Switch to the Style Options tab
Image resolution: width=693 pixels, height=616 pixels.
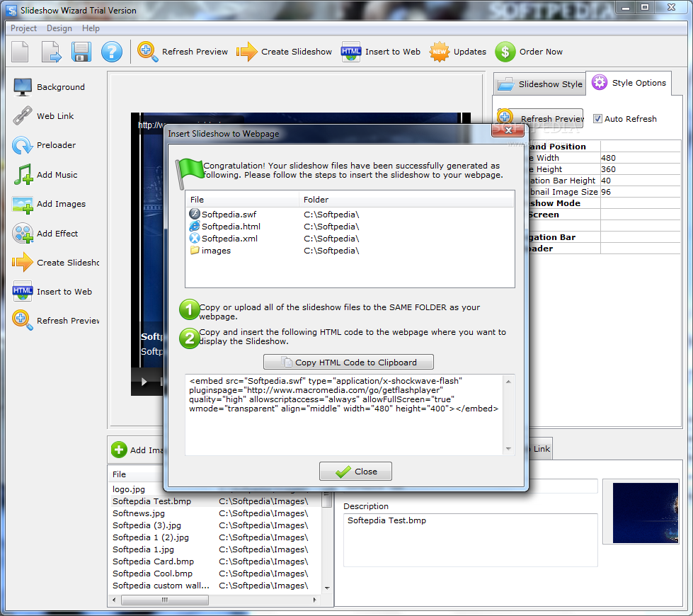coord(629,83)
